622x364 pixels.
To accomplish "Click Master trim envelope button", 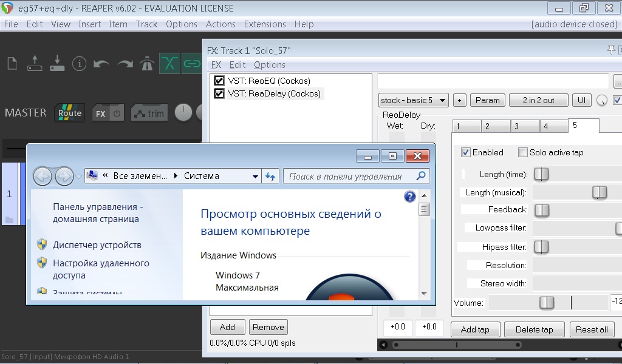I will click(149, 113).
